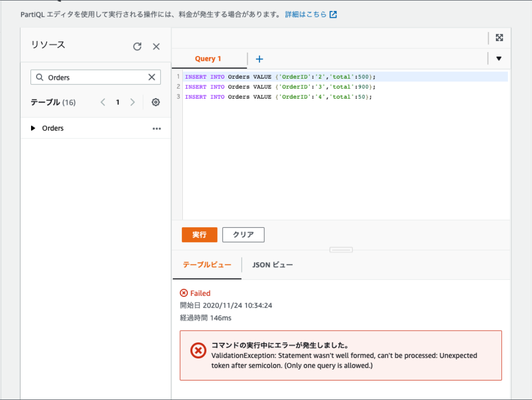Clear the Orders search text

[x=151, y=77]
